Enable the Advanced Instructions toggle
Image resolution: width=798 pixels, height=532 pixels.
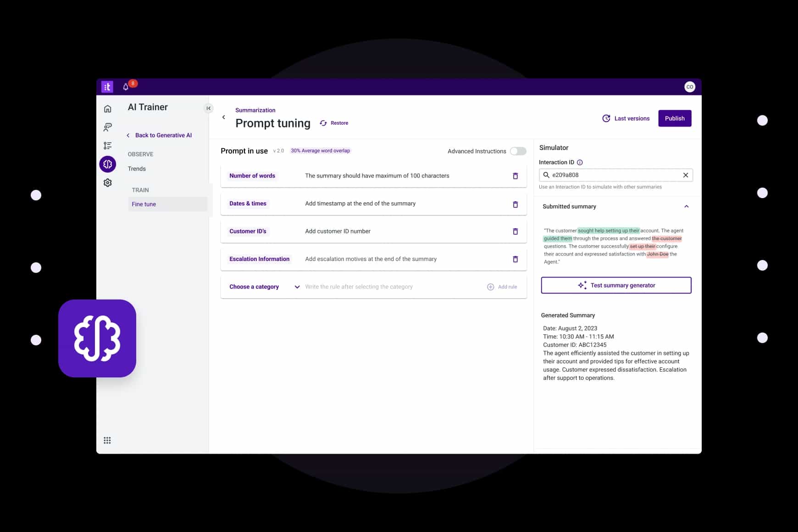(518, 151)
